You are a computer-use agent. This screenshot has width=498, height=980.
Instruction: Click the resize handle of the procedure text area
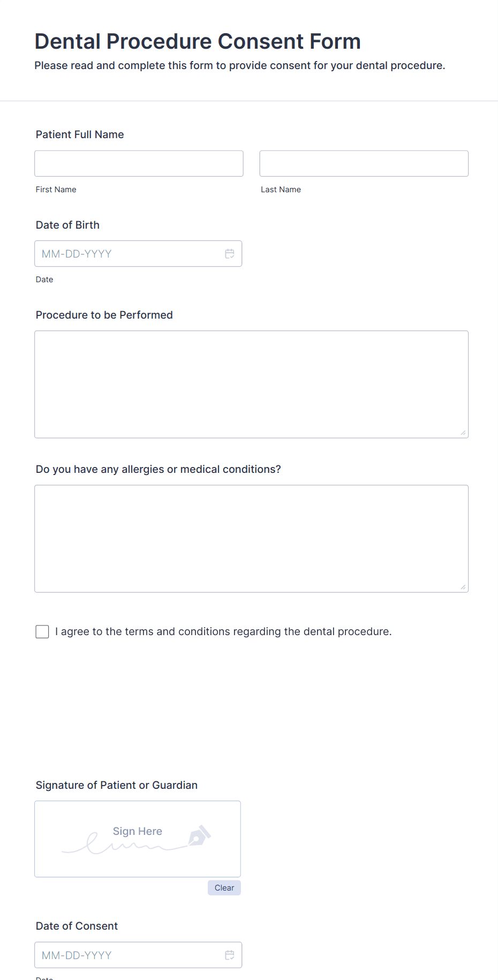tap(463, 432)
